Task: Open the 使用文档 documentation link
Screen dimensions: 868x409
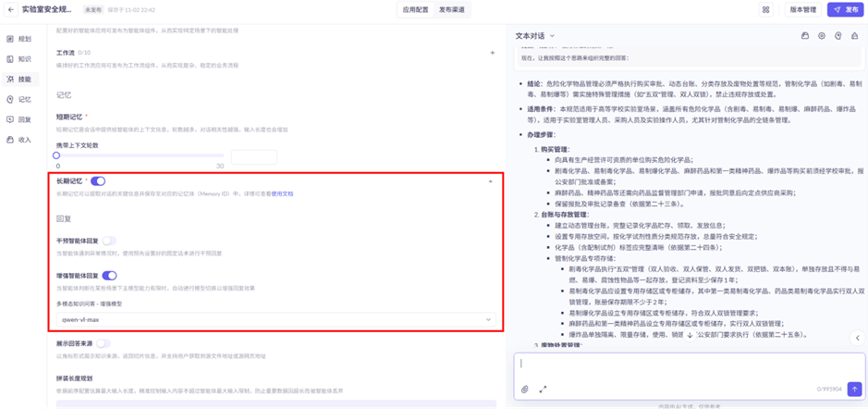Action: pyautogui.click(x=282, y=194)
